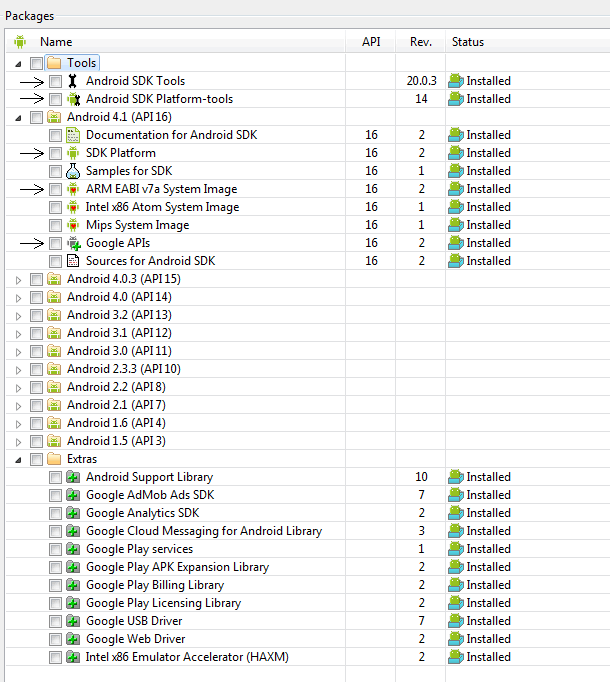Click the Android Support Library icon
Viewport: 610px width, 682px height.
pyautogui.click(x=73, y=477)
